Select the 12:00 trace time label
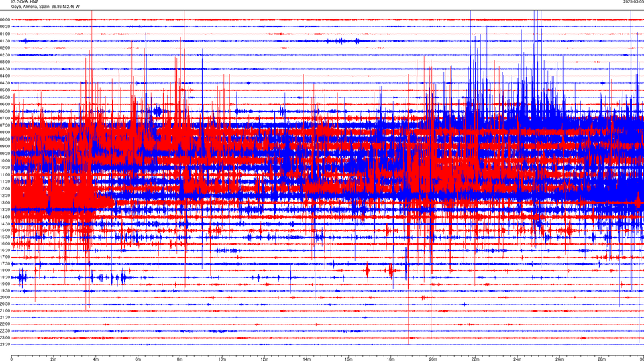This screenshot has width=644, height=362. [x=5, y=188]
